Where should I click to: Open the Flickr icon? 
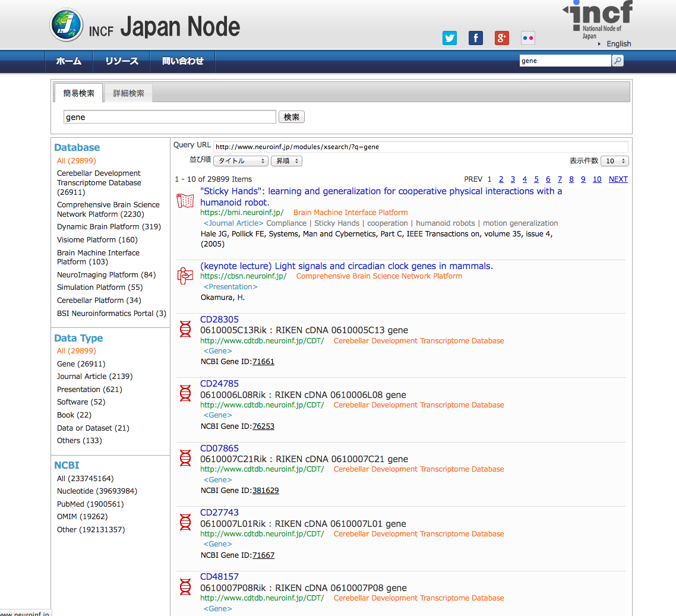[x=527, y=38]
